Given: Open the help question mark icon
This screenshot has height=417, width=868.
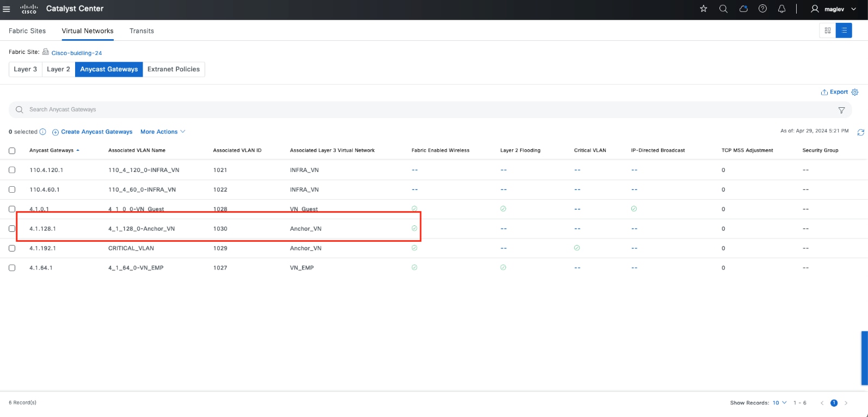Looking at the screenshot, I should click(762, 9).
